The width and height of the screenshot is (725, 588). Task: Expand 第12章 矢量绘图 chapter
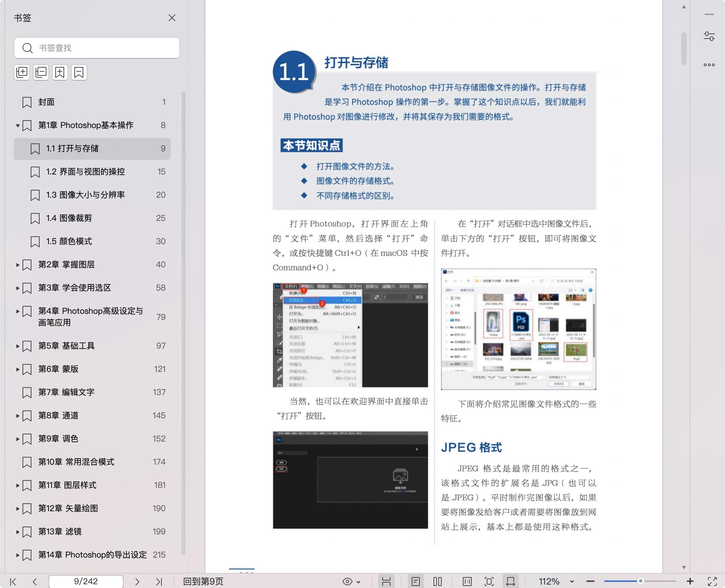coord(18,509)
